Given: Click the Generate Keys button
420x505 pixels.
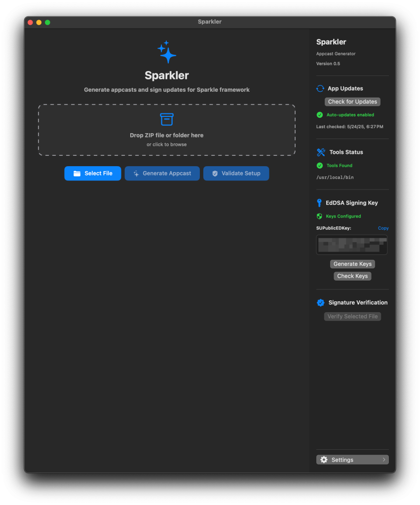Looking at the screenshot, I should 353,264.
